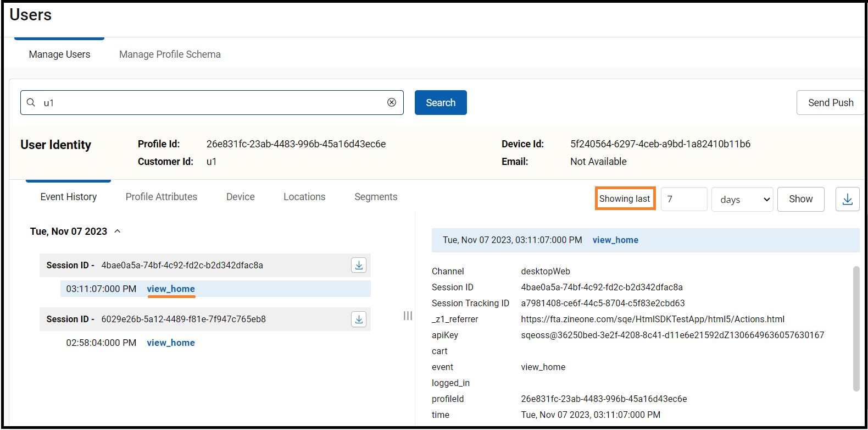Click the Session Tracking ID value a7981408-ce6f
The width and height of the screenshot is (868, 430).
pyautogui.click(x=603, y=304)
